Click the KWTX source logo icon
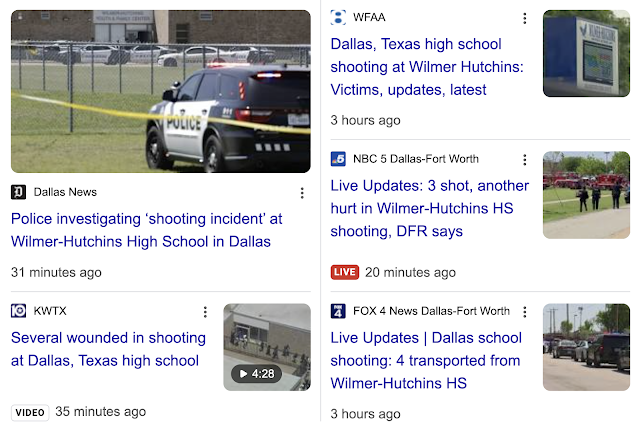Image resolution: width=640 pixels, height=426 pixels. (18, 311)
